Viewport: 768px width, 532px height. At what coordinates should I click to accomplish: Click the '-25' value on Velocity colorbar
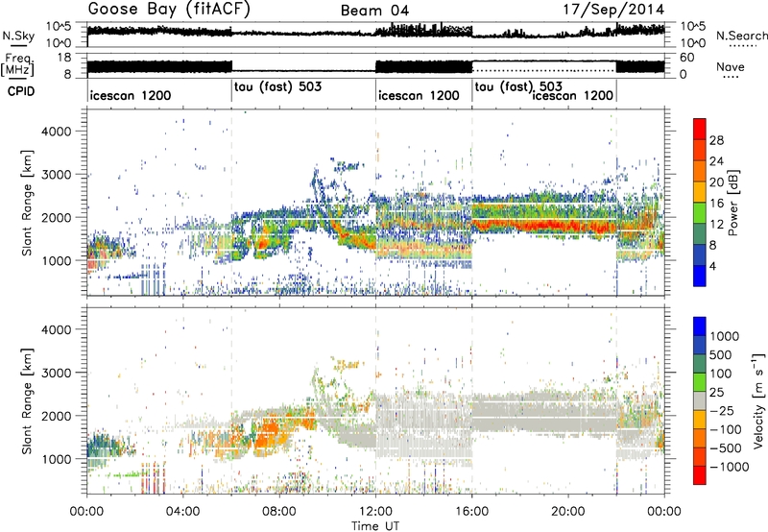(722, 410)
